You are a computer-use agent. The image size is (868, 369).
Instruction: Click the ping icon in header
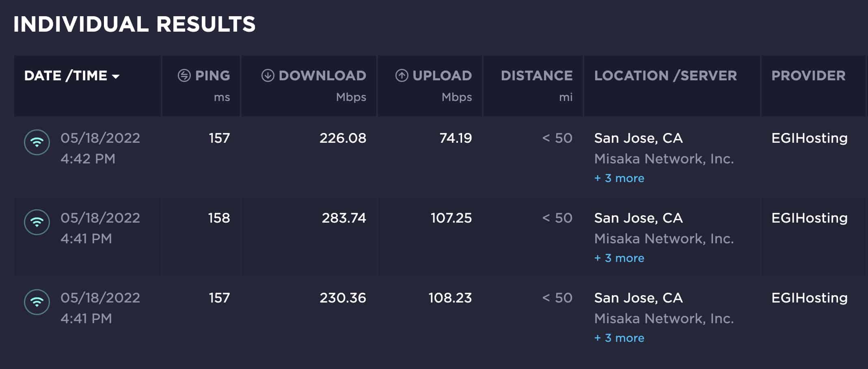coord(184,75)
